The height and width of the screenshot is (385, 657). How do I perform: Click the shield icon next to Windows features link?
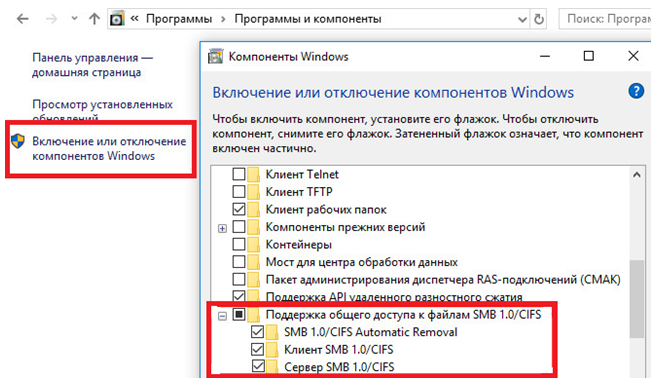(18, 141)
